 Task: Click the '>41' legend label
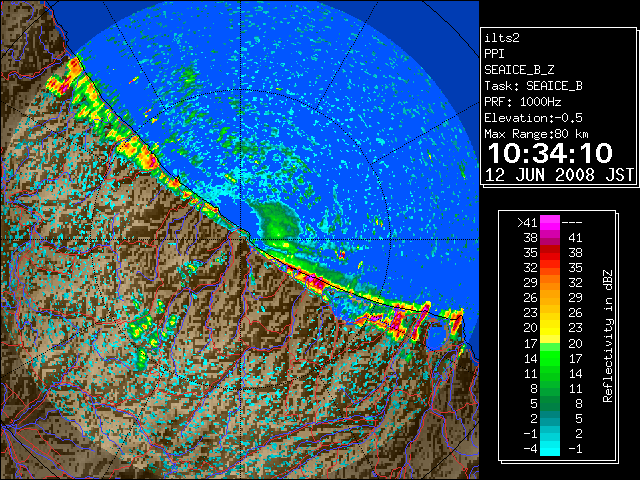(x=527, y=222)
